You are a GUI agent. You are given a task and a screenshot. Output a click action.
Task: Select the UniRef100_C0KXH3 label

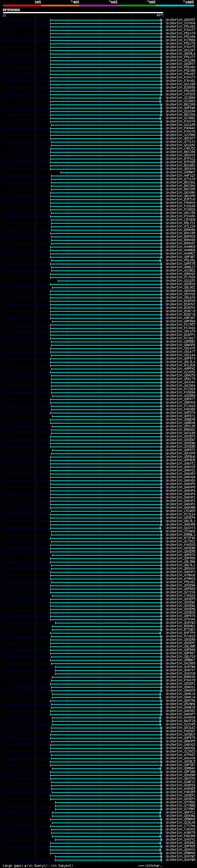tap(180, 829)
